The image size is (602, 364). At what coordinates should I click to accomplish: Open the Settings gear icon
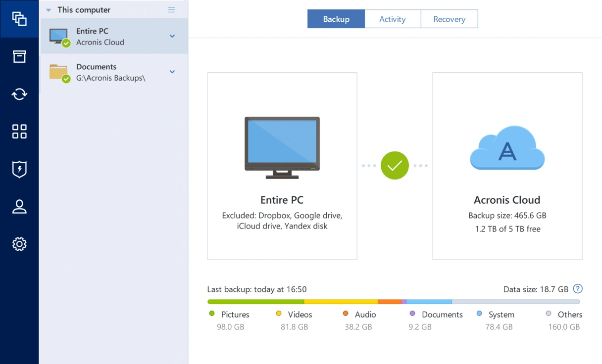click(19, 244)
